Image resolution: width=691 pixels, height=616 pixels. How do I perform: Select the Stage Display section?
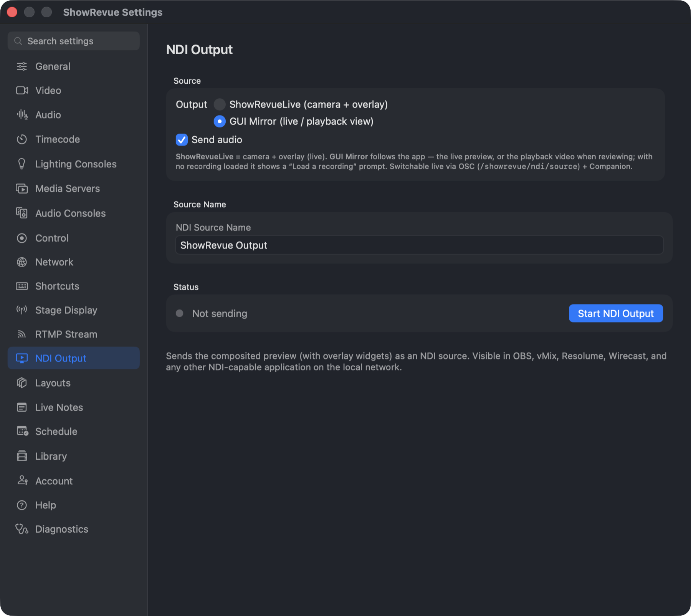[x=74, y=310]
